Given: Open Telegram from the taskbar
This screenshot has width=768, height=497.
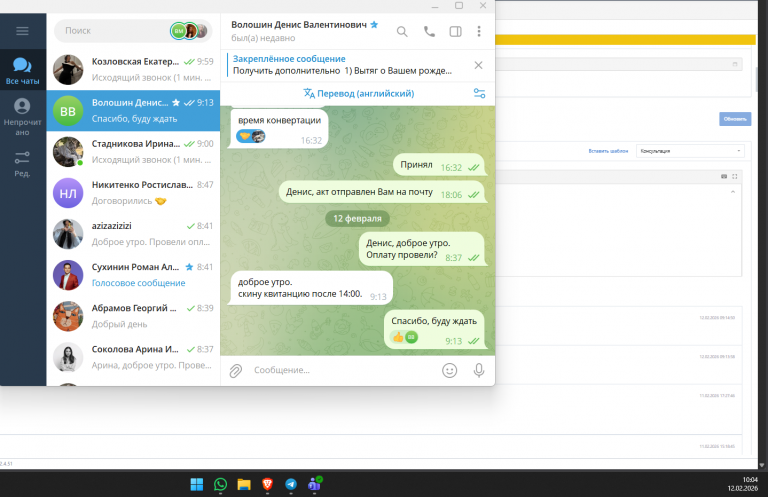Looking at the screenshot, I should pos(291,484).
